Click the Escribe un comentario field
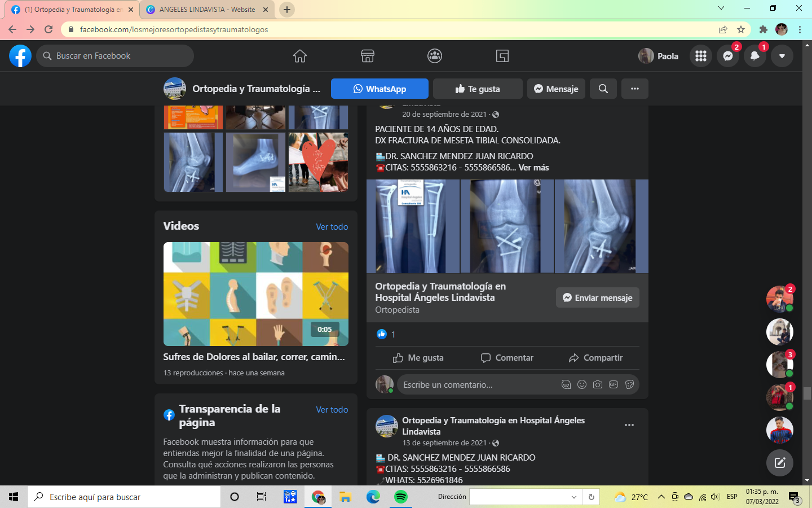Image resolution: width=812 pixels, height=508 pixels. [478, 384]
